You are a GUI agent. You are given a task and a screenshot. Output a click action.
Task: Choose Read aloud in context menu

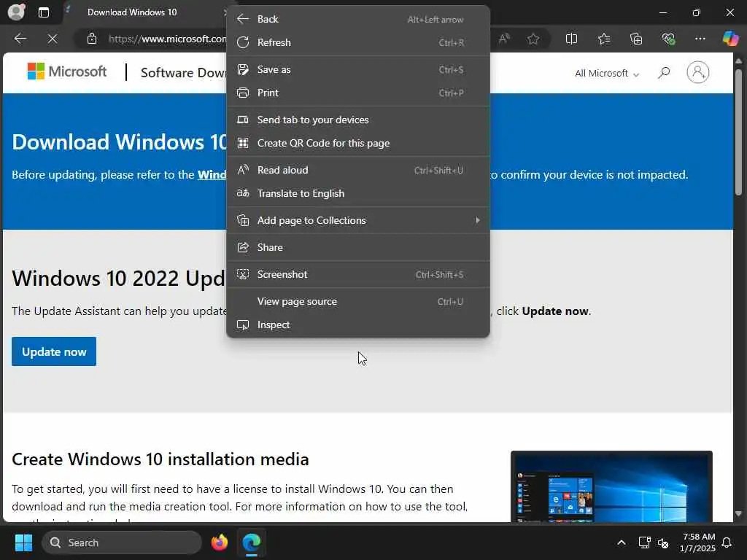click(357, 171)
